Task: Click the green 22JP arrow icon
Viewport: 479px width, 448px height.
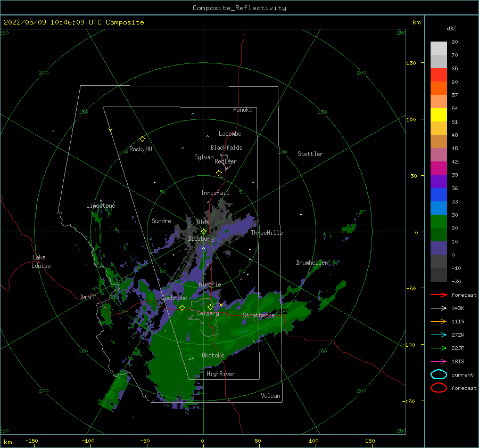Action: point(439,348)
